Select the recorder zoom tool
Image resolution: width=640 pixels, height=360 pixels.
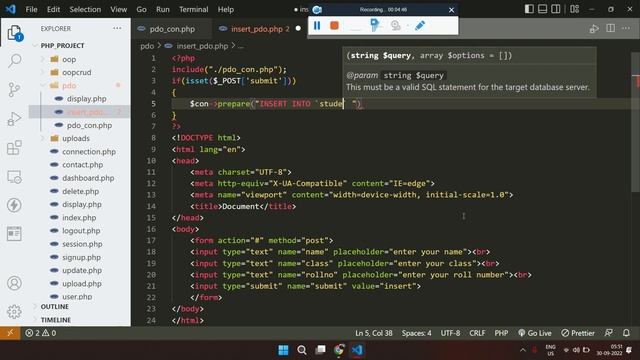[x=395, y=26]
